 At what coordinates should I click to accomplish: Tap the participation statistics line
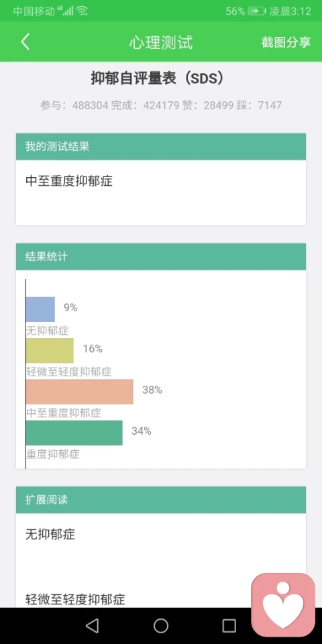coord(161,105)
